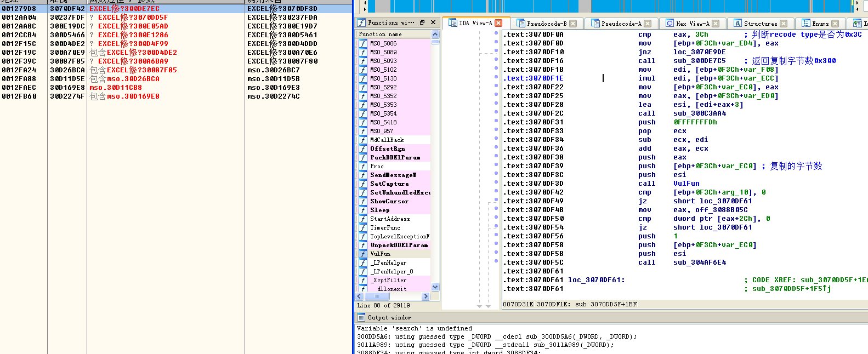Float the Functions window with the restore icon
Viewport: 868px width, 354px height.
point(422,22)
